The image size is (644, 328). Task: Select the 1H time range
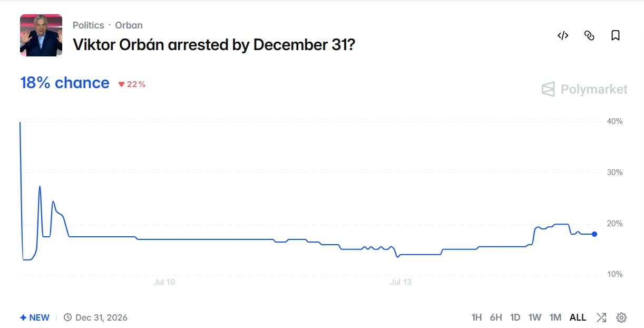(x=476, y=317)
